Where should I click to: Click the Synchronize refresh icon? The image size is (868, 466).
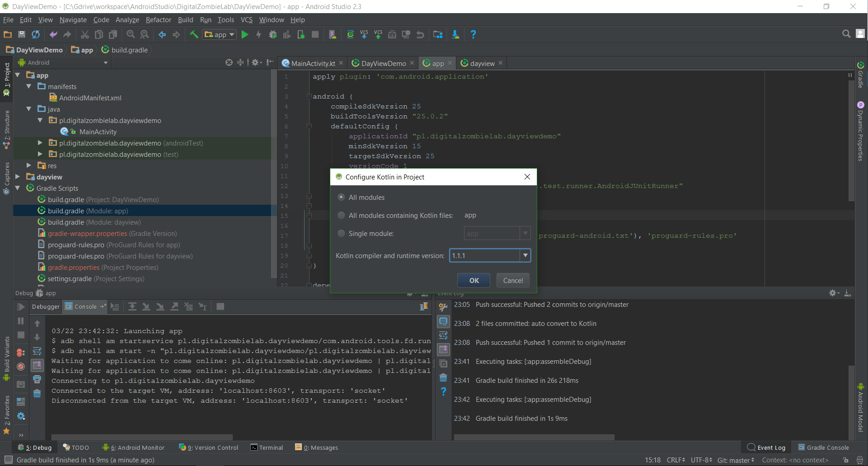pos(36,34)
